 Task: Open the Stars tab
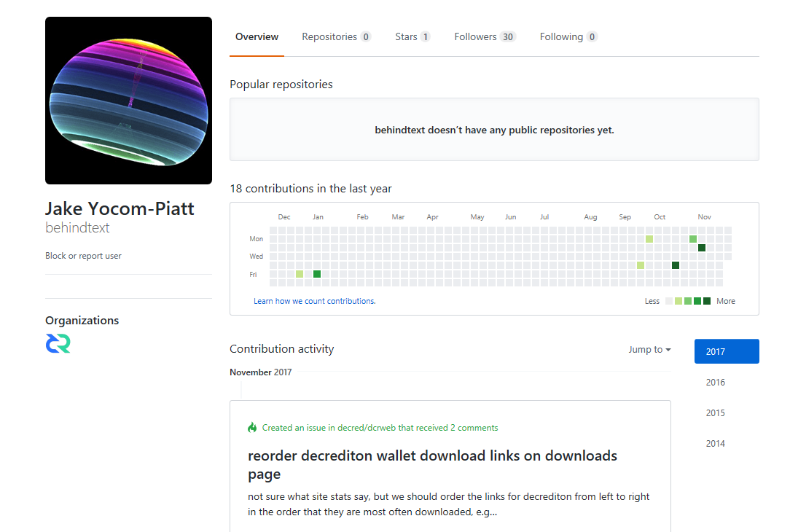click(x=412, y=36)
